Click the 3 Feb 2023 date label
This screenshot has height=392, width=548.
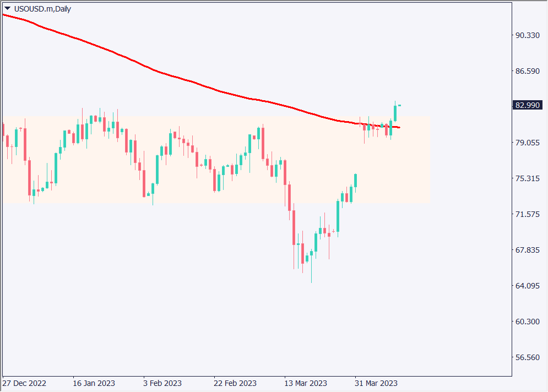[x=162, y=383]
